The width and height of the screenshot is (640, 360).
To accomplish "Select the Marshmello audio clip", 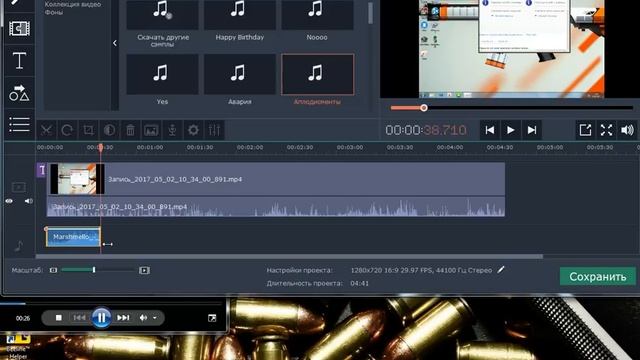I will [x=73, y=237].
